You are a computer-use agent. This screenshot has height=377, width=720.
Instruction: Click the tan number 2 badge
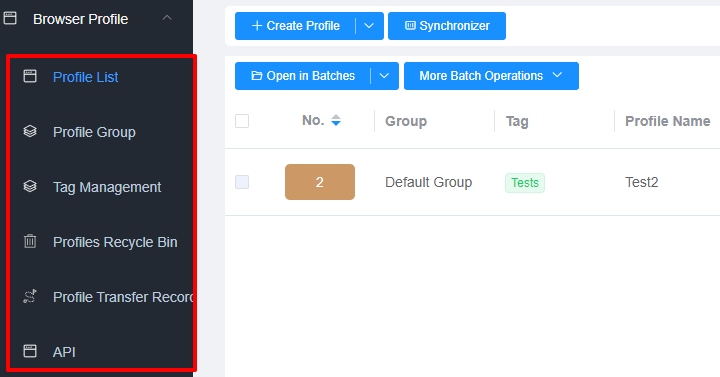[320, 182]
